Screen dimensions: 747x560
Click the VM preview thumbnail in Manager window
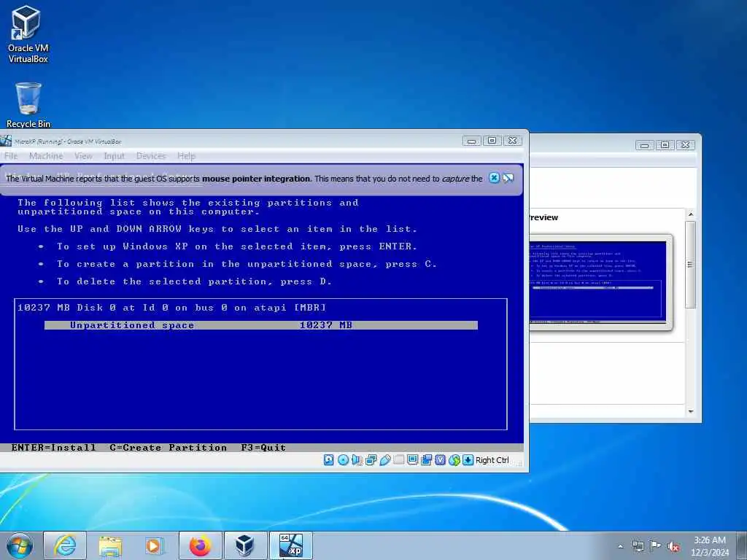[597, 282]
